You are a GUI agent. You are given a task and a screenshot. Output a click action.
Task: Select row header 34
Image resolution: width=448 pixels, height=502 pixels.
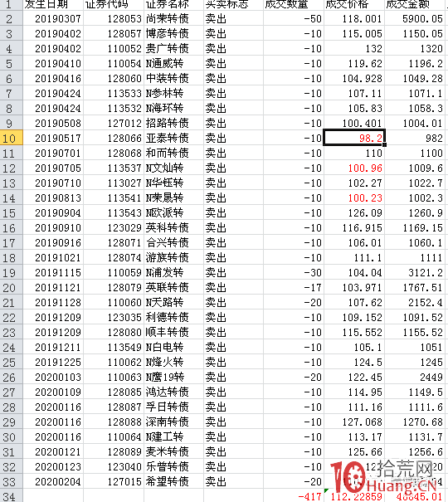(x=12, y=495)
